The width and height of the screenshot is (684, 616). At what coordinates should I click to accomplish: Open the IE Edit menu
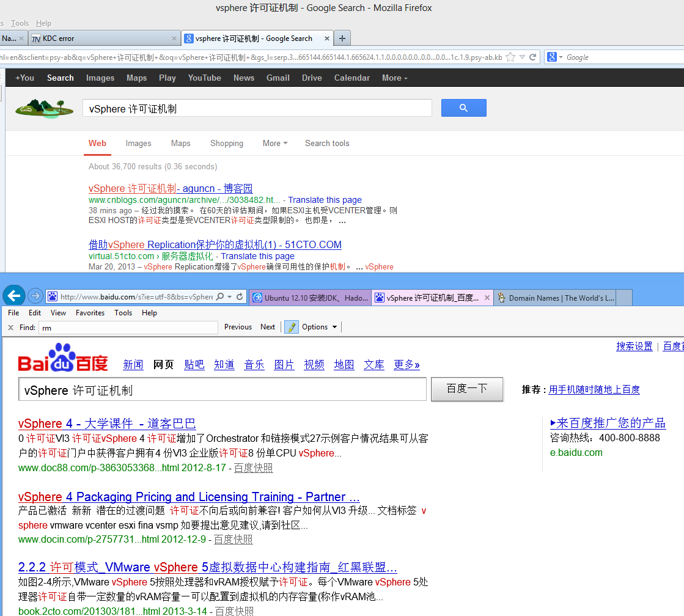(35, 313)
